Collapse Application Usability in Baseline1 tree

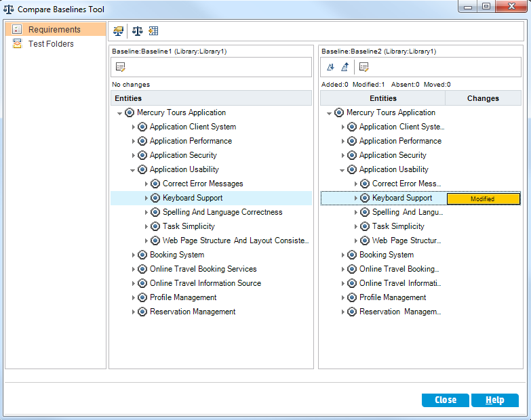[133, 170]
